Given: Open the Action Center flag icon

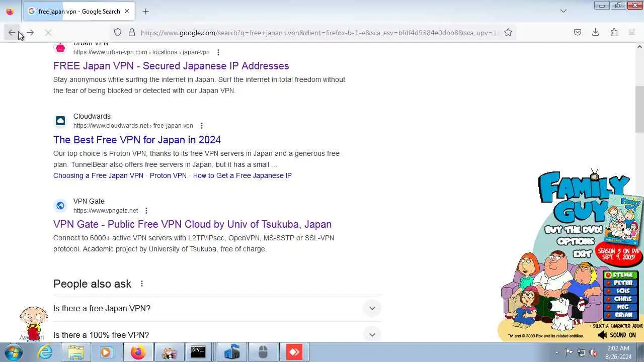Looking at the screenshot, I should 569,352.
